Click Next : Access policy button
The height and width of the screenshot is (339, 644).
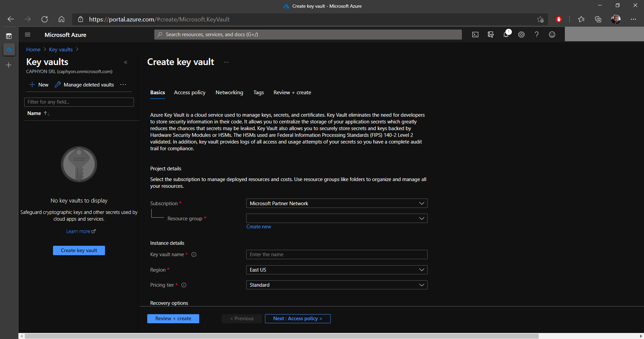(x=298, y=319)
